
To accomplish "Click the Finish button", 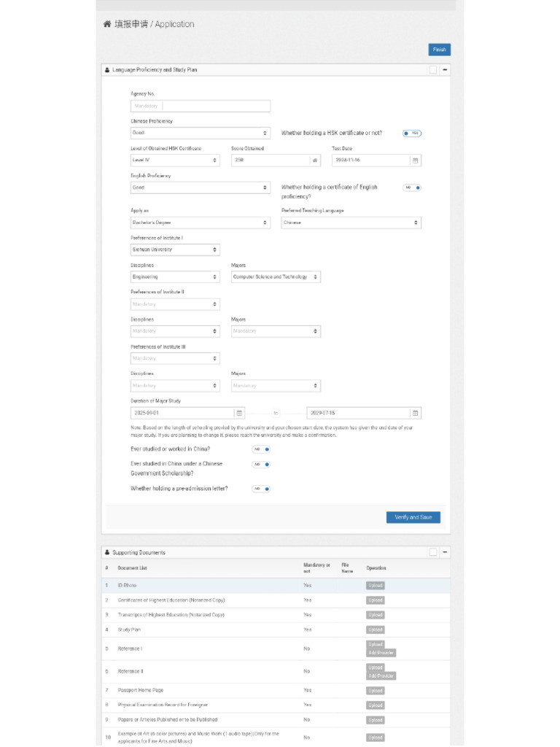I will click(x=439, y=50).
